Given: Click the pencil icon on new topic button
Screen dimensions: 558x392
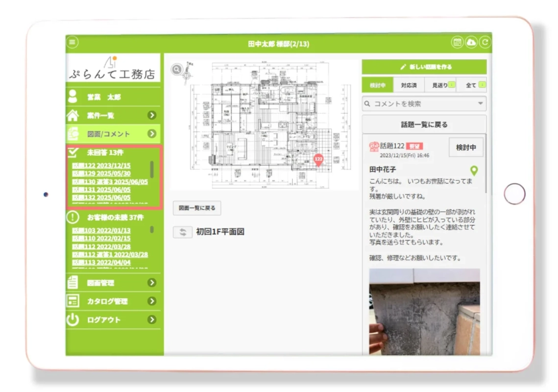Looking at the screenshot, I should pyautogui.click(x=403, y=67).
